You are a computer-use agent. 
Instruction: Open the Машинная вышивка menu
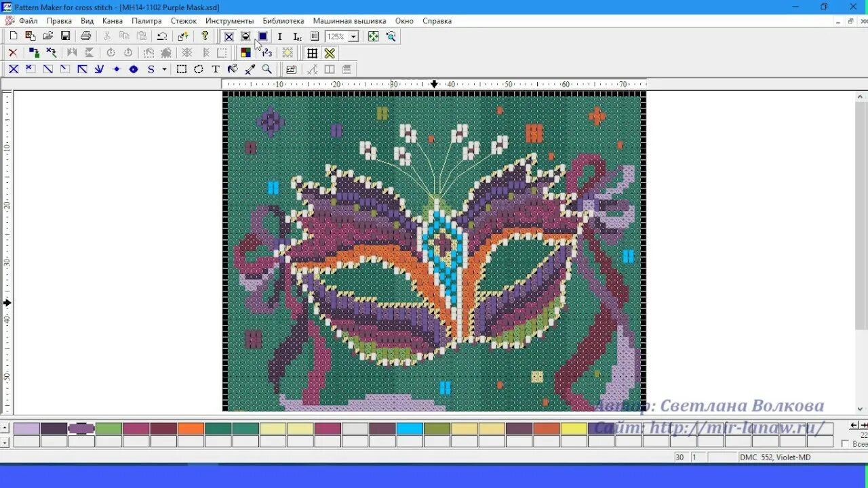pyautogui.click(x=351, y=21)
